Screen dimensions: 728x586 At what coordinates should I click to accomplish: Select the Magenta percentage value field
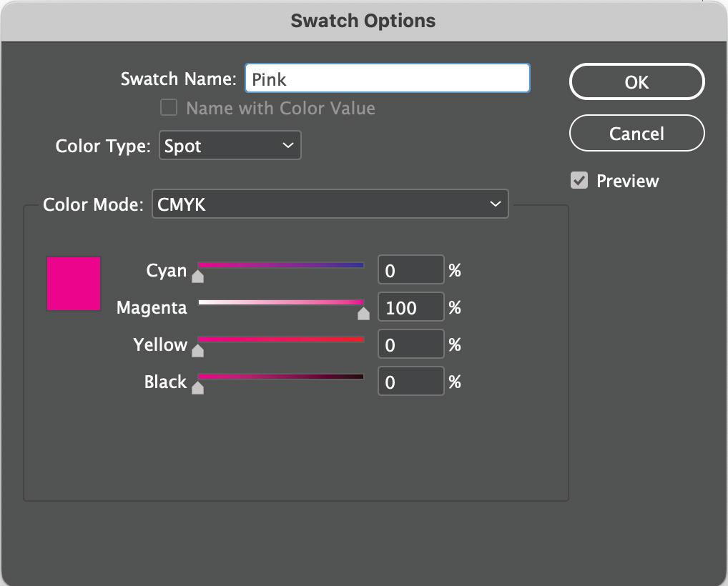410,308
